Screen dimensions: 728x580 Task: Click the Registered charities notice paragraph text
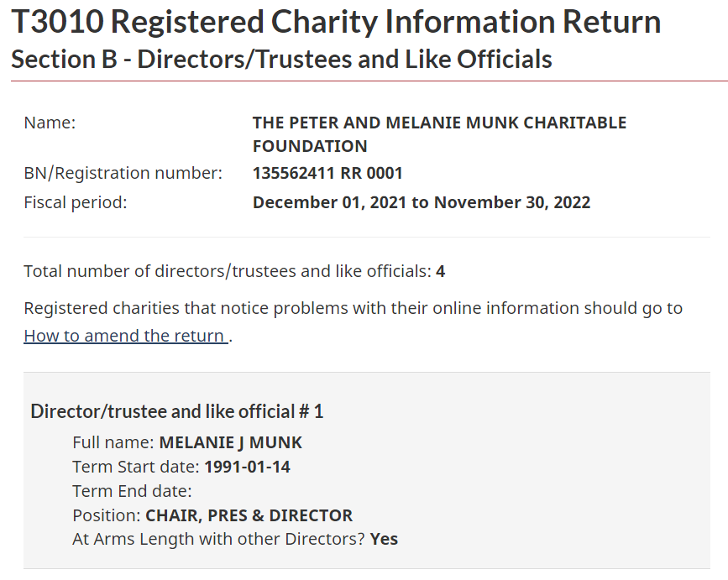click(353, 321)
